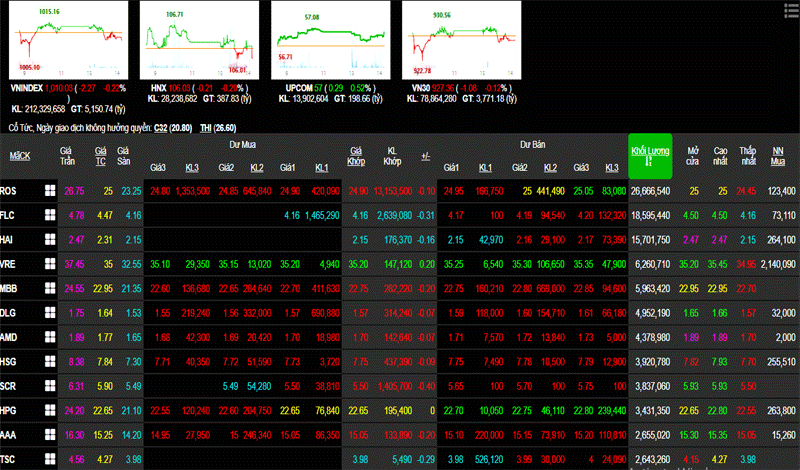Select the ROS ticker symbol
The height and width of the screenshot is (470, 800).
coord(8,191)
